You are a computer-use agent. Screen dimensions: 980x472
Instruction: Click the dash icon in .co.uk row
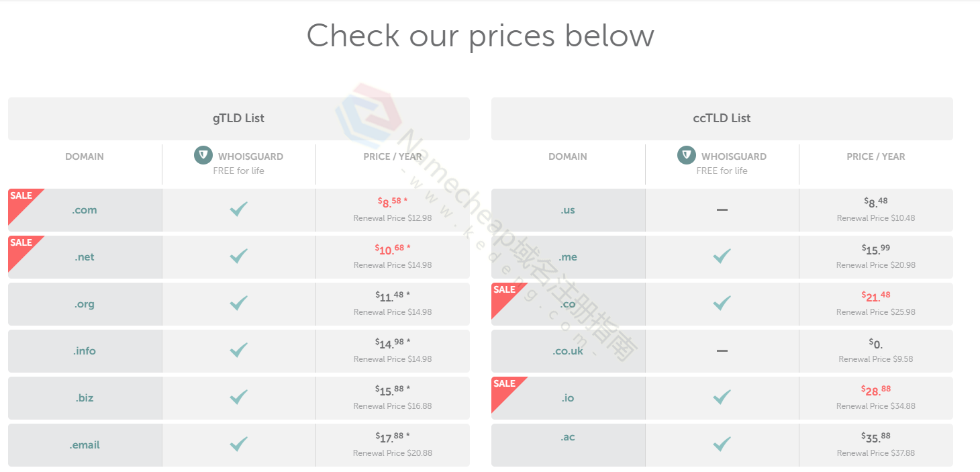tap(722, 350)
